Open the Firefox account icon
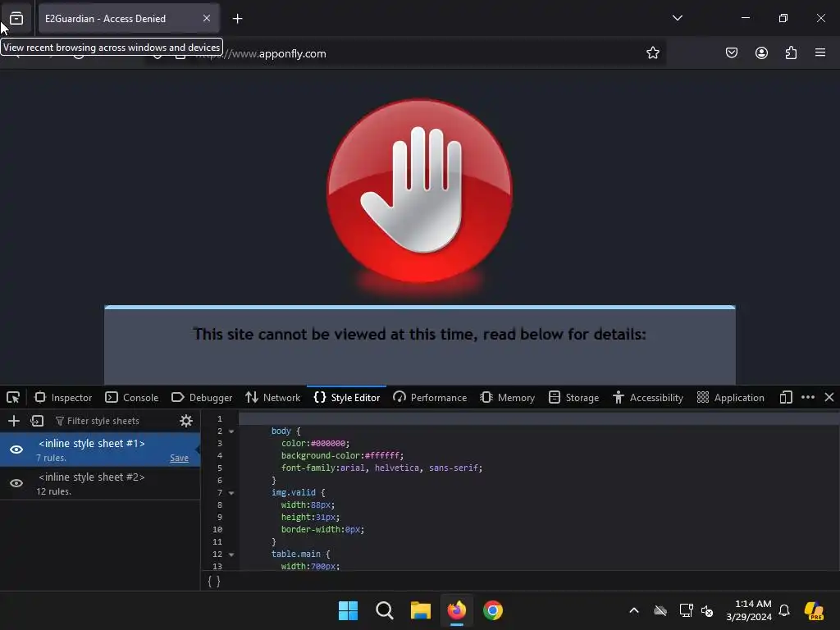This screenshot has height=630, width=840. point(761,52)
